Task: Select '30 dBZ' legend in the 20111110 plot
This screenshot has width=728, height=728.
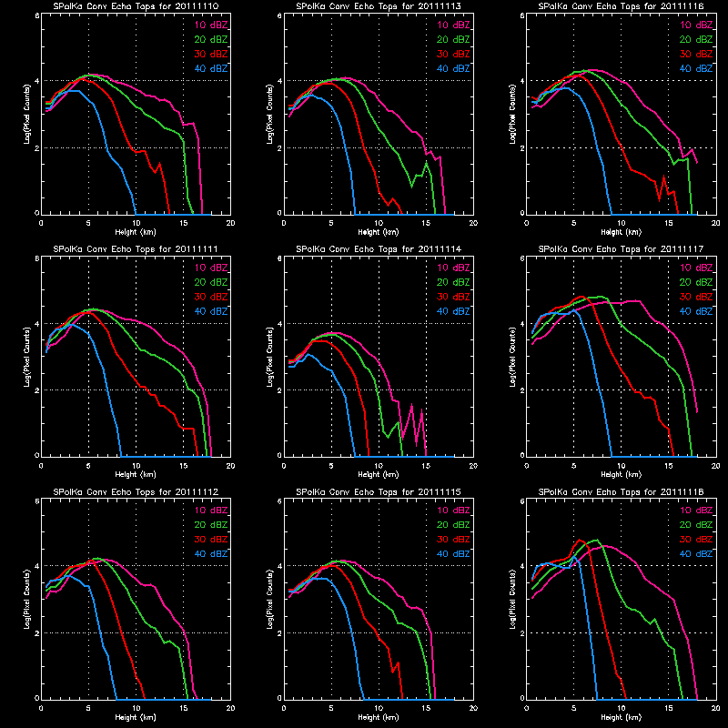Action: (211, 54)
